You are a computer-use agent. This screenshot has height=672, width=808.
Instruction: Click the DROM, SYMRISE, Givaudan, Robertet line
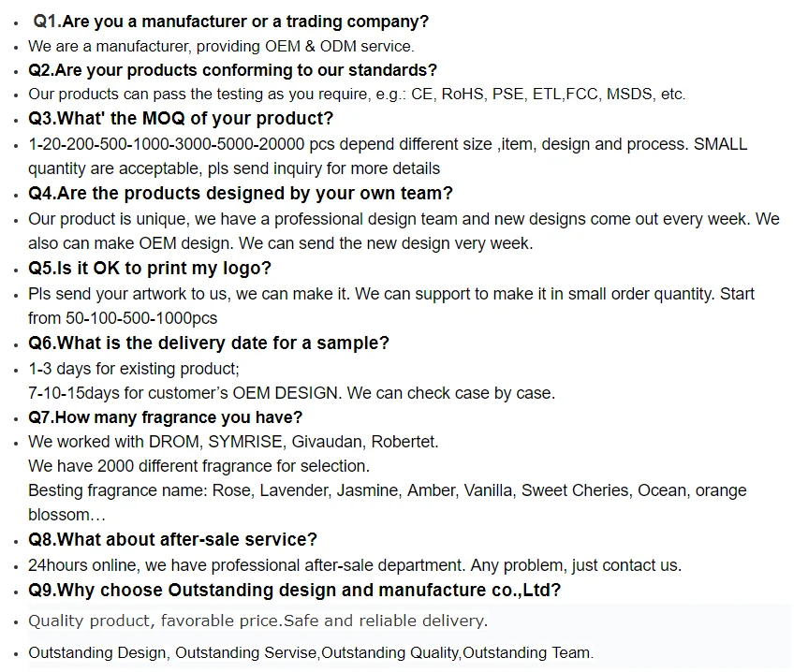(x=233, y=442)
